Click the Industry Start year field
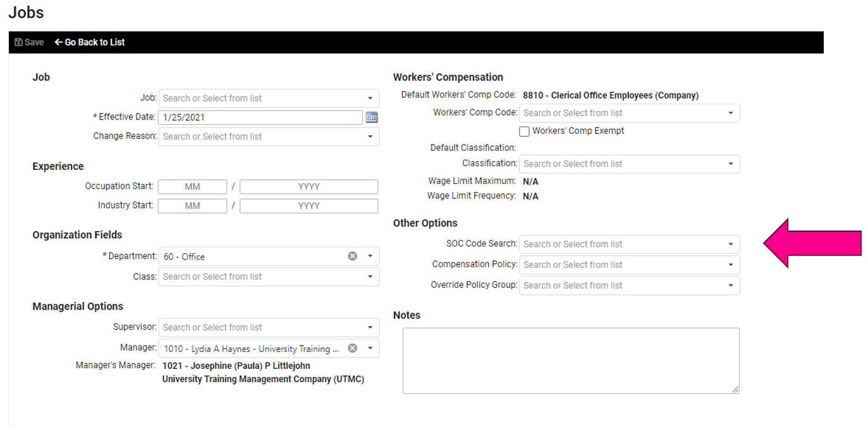Image resolution: width=868 pixels, height=427 pixels. coord(309,206)
